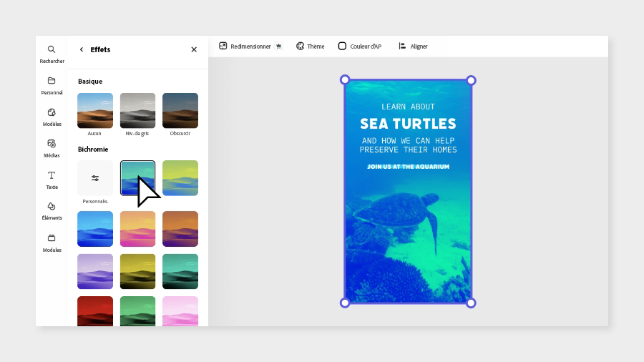The height and width of the screenshot is (362, 644).
Task: Open Couleur d'AP background color
Action: click(360, 46)
